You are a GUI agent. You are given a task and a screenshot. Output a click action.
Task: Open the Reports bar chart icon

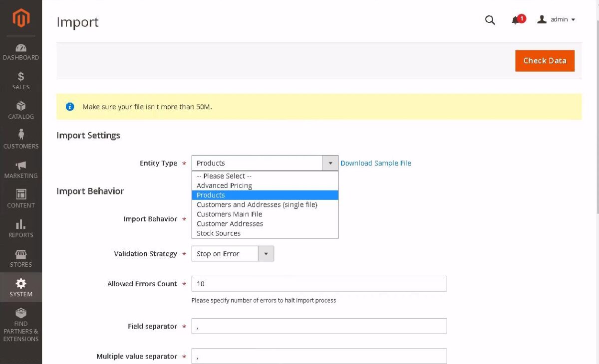click(21, 224)
